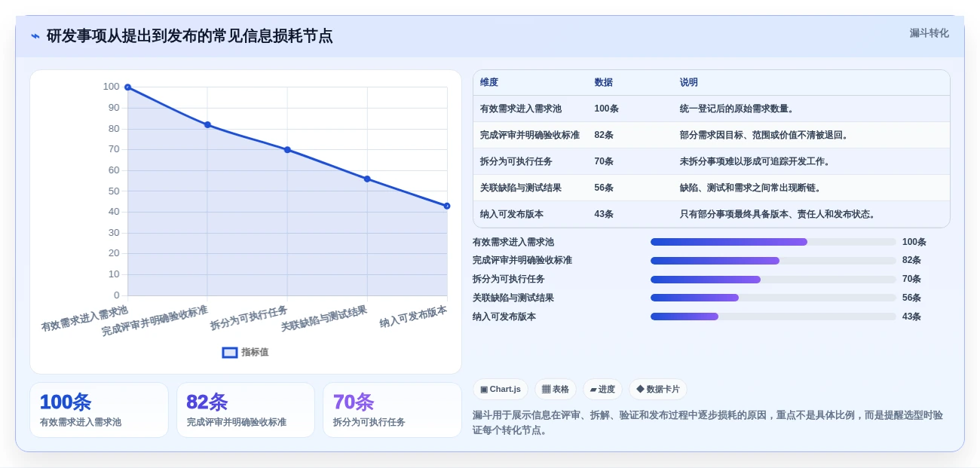
Task: Select the 表格 tag chip
Action: [x=556, y=389]
